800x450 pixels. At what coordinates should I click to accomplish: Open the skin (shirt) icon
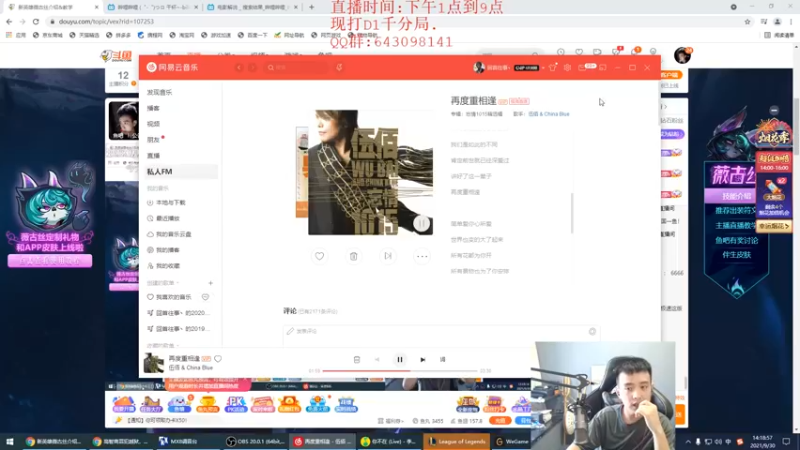[553, 67]
